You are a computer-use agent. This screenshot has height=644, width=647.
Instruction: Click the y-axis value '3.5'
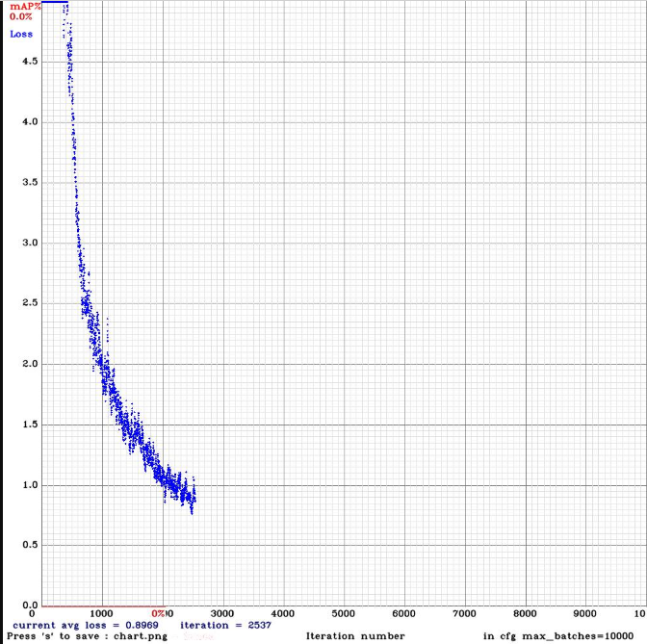coord(30,182)
